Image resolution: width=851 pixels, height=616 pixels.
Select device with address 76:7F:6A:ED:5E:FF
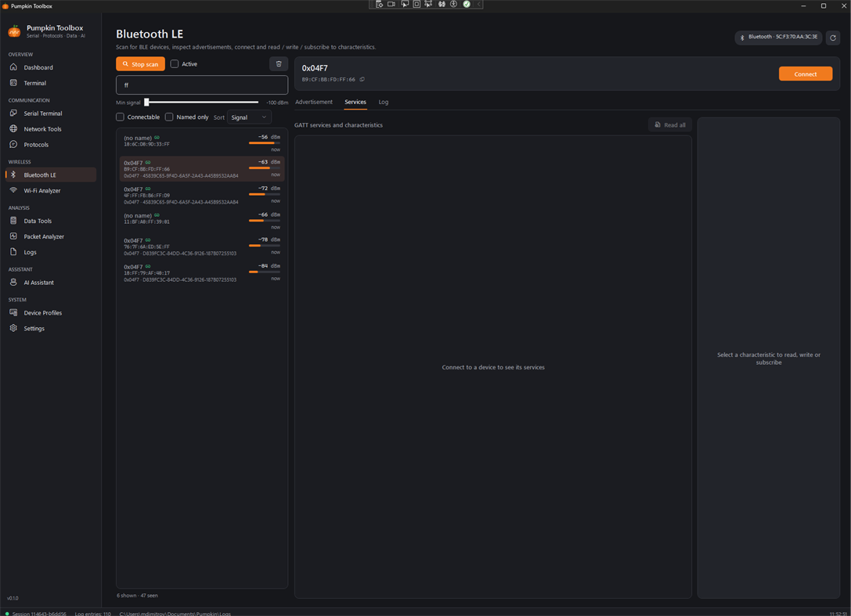[202, 247]
